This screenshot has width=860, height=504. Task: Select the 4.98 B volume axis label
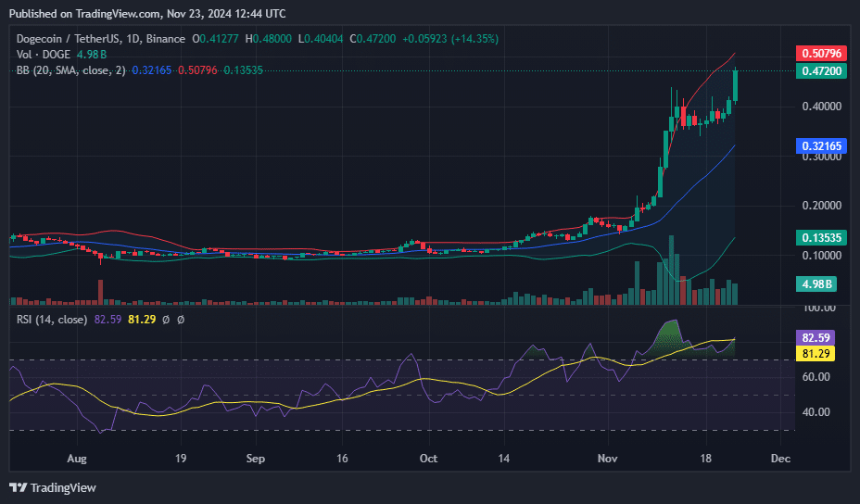[x=816, y=284]
